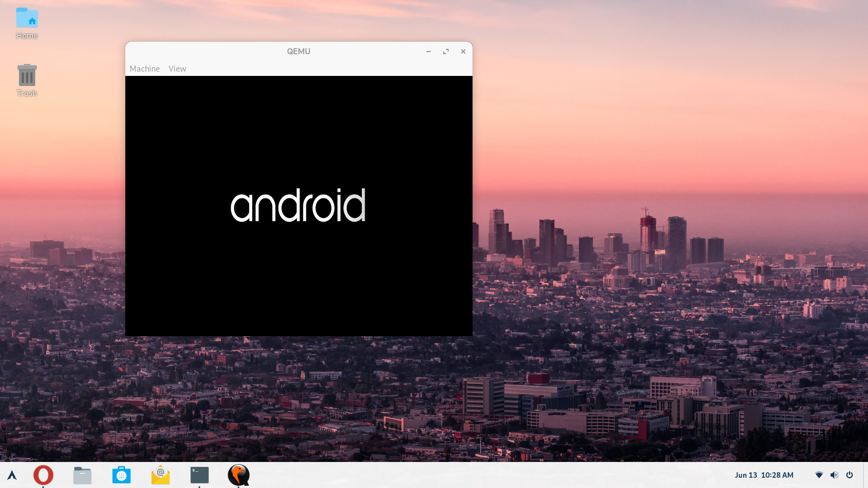Open the blue app store icon
The width and height of the screenshot is (868, 488).
click(122, 475)
